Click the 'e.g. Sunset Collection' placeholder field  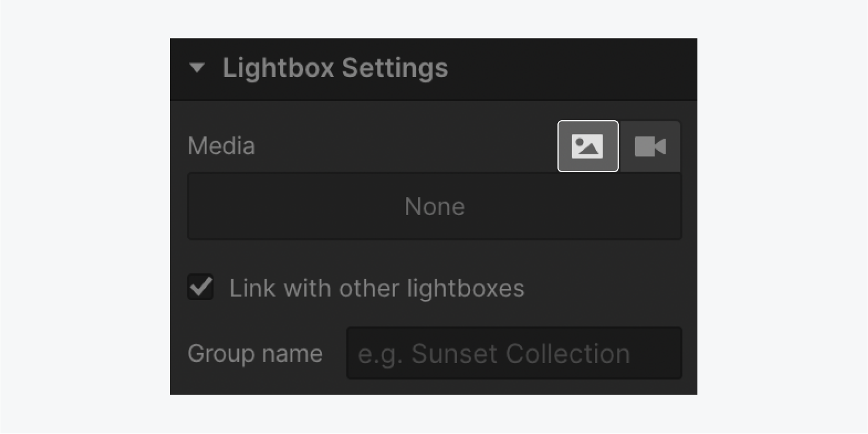(514, 353)
